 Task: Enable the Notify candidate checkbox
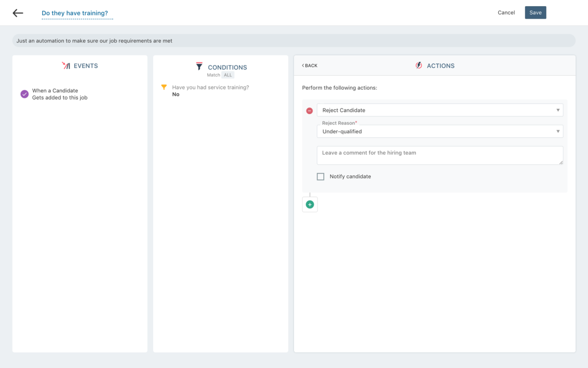[320, 176]
